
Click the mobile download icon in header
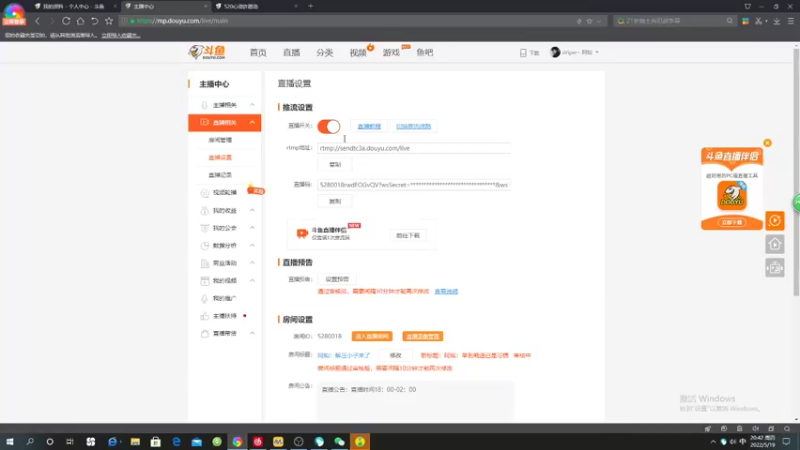coord(523,53)
